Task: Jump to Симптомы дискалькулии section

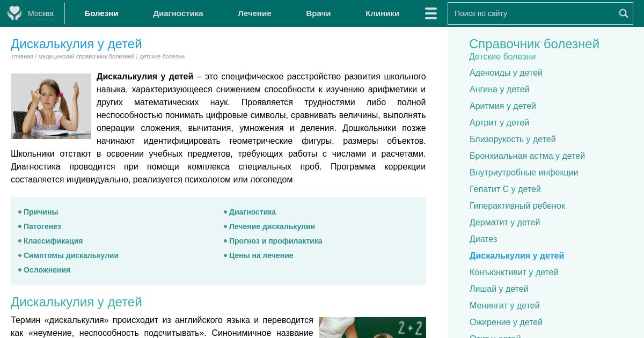Action: 71,255
